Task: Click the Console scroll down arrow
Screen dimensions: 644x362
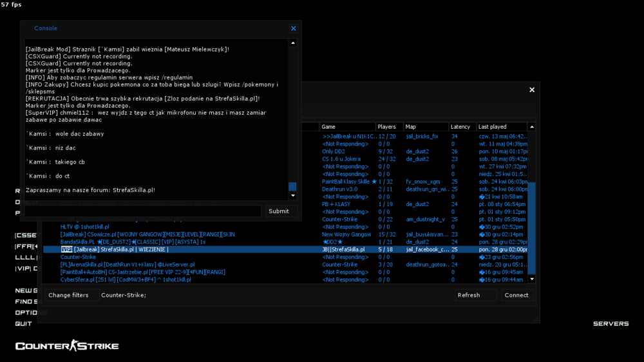Action: (x=293, y=196)
